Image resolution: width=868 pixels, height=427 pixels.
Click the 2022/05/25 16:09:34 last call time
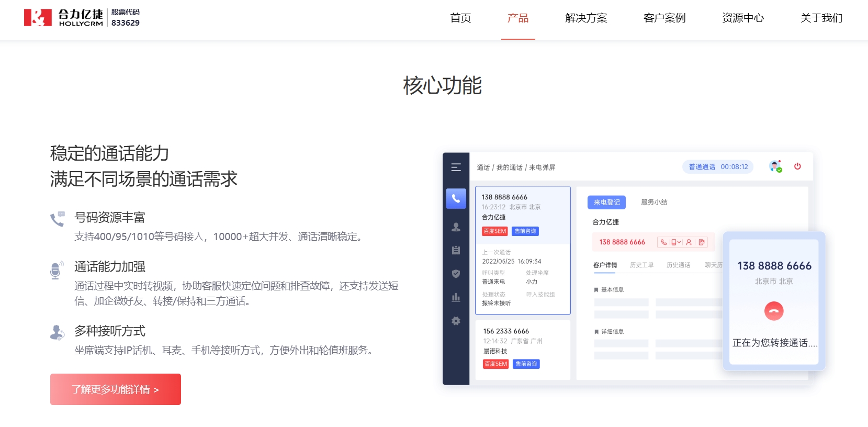click(x=512, y=262)
